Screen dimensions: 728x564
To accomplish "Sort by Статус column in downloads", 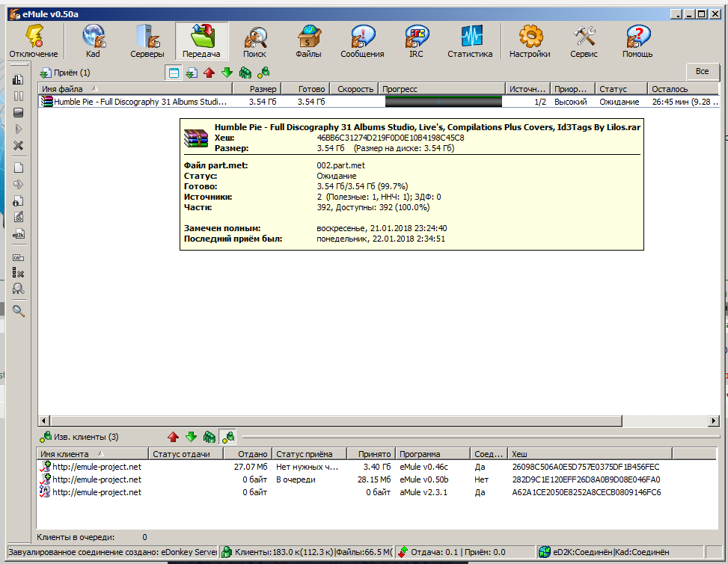I will click(621, 89).
